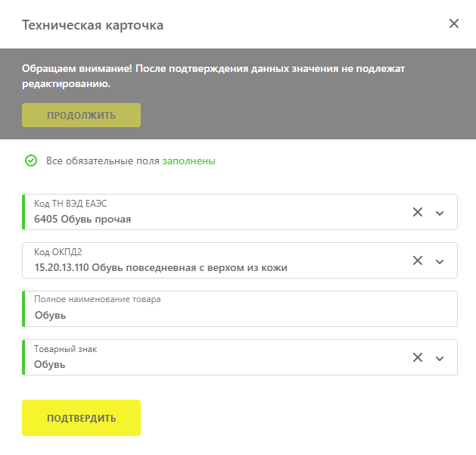
Task: Open the Код ОКПД2 dropdown list
Action: pyautogui.click(x=440, y=261)
